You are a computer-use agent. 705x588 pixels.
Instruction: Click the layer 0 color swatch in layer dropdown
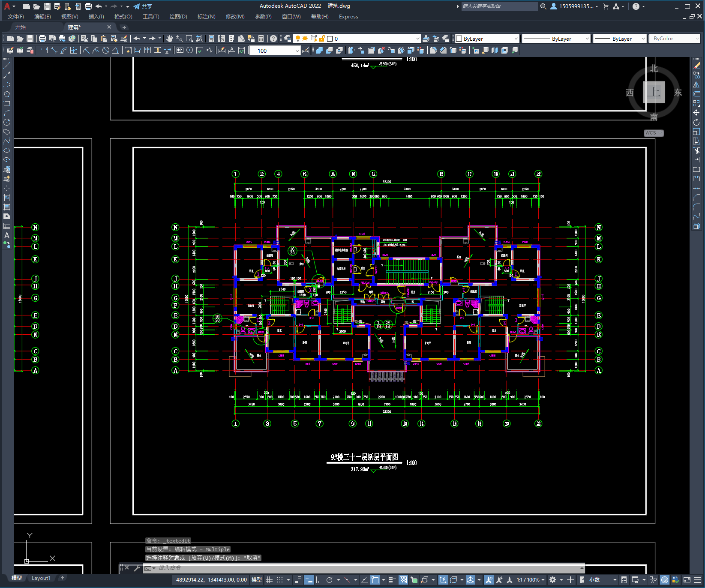[330, 39]
